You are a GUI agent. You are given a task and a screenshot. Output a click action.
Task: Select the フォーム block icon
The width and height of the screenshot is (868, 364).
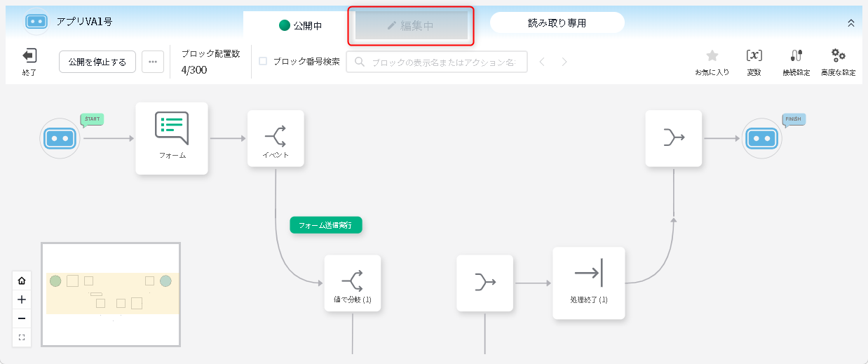(x=172, y=129)
